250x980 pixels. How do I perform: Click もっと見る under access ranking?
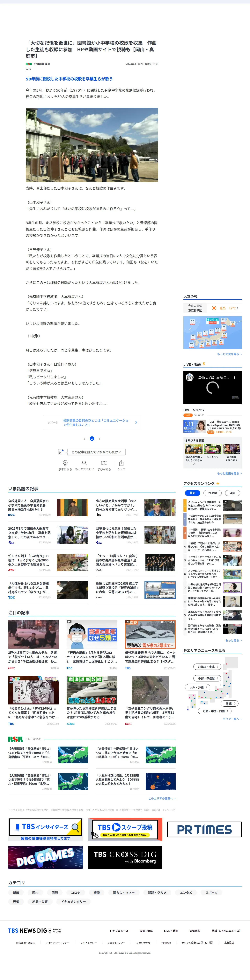coord(233,640)
